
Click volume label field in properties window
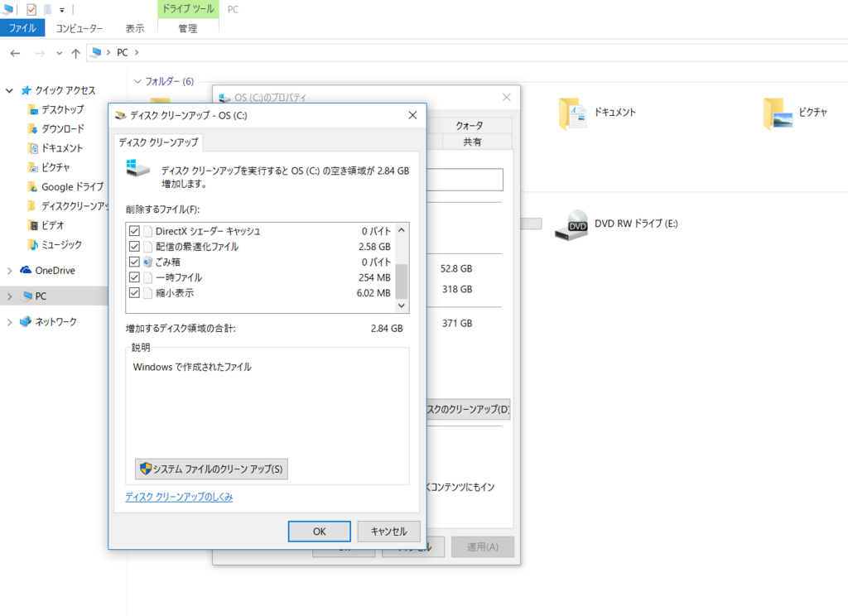click(465, 180)
